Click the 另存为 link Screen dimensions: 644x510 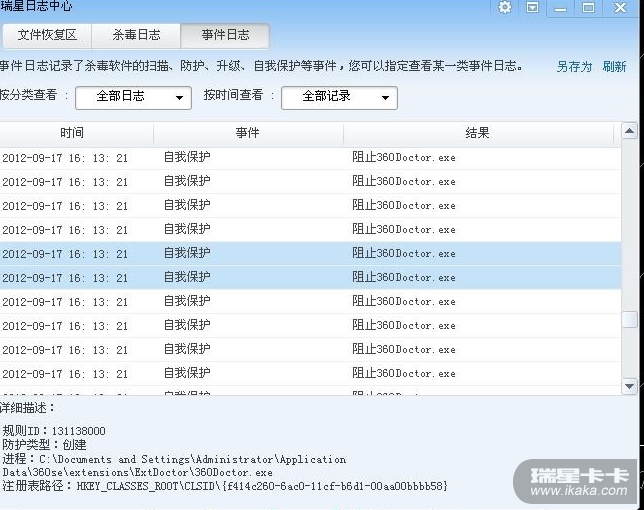[x=574, y=67]
